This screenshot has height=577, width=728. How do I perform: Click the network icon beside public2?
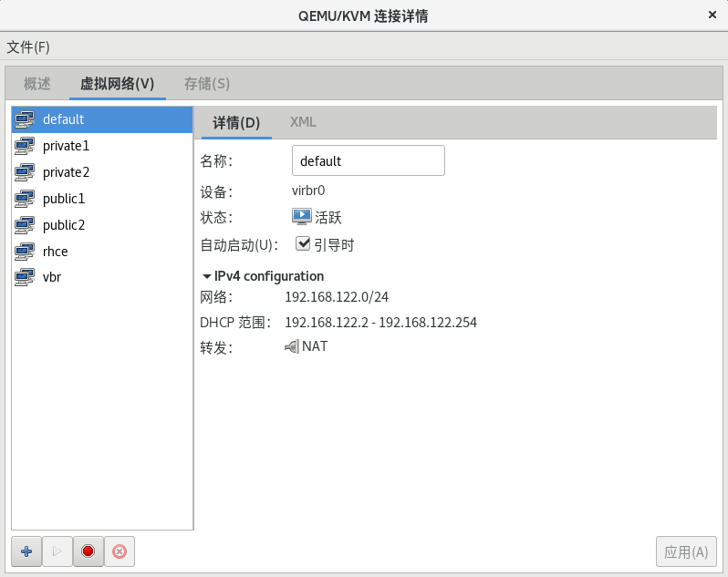(25, 225)
